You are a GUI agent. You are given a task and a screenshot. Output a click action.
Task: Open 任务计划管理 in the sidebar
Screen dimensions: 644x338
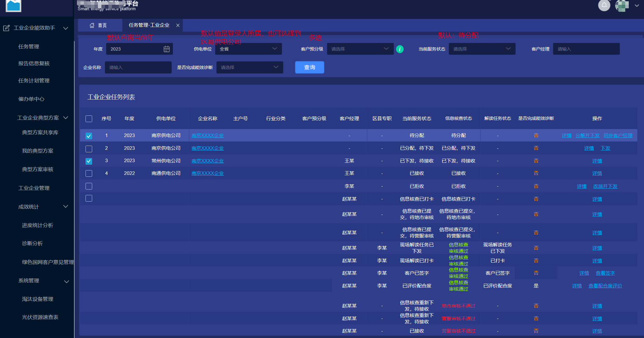[x=34, y=81]
